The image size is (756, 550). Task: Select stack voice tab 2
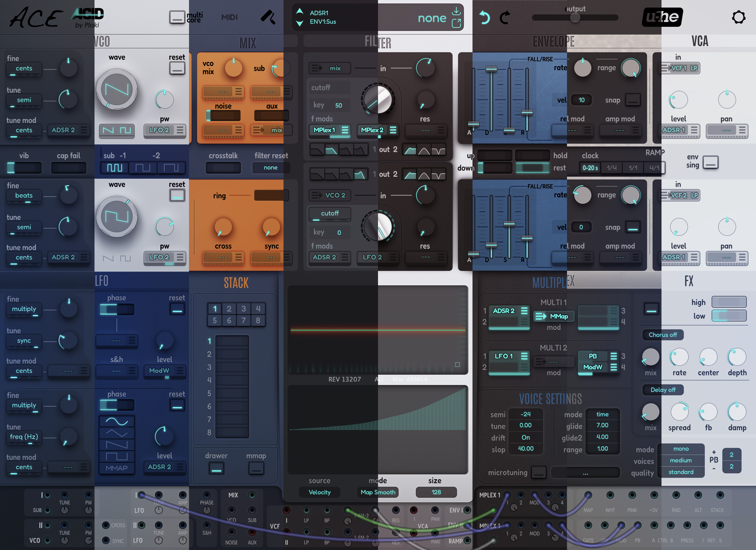(x=229, y=309)
